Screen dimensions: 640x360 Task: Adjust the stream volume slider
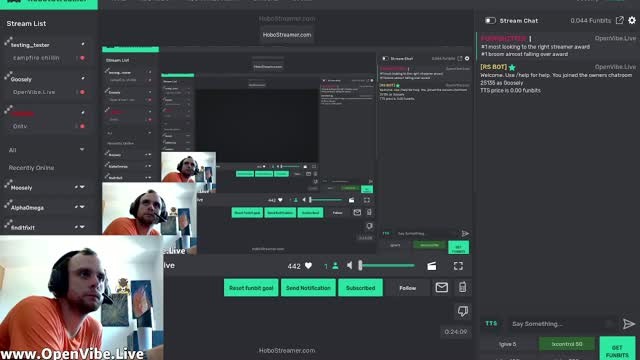click(x=387, y=266)
